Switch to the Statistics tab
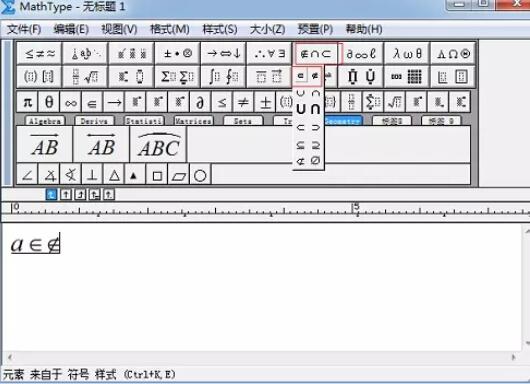Viewport: 530px width, 384px height. pos(144,121)
